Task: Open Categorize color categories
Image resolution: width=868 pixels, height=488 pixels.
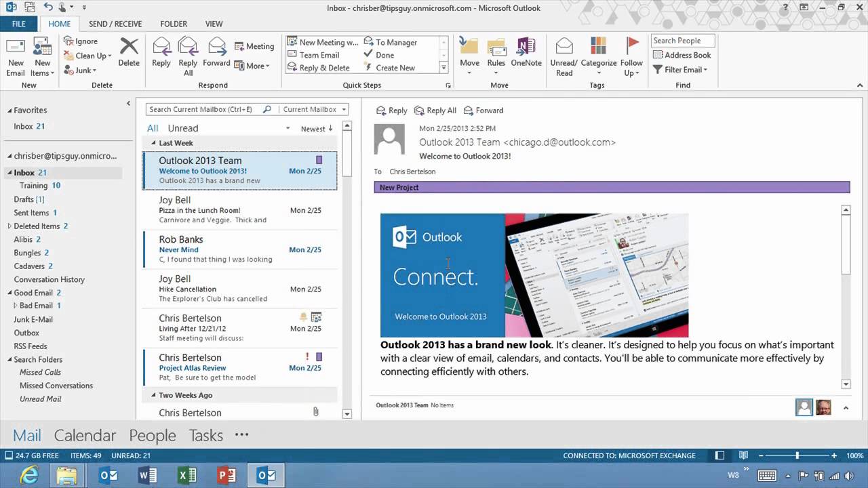Action: tap(598, 57)
